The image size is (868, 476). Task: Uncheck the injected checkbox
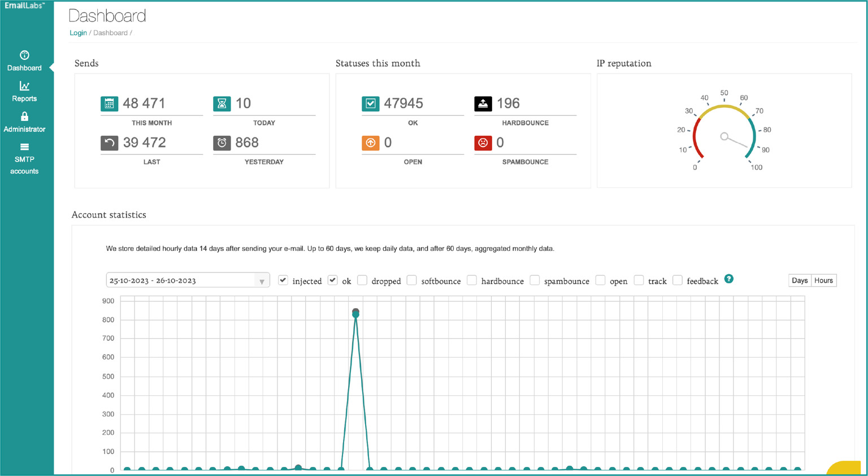[283, 280]
